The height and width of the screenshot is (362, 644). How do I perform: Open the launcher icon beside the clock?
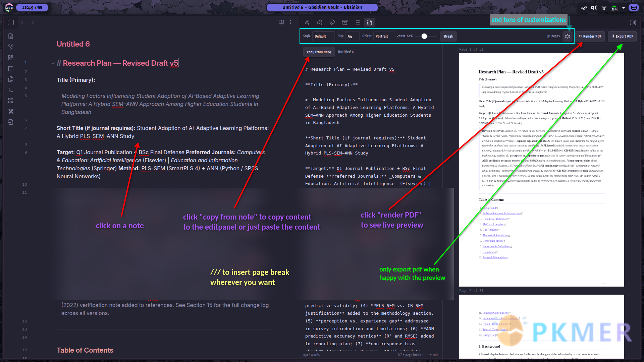tap(9, 7)
